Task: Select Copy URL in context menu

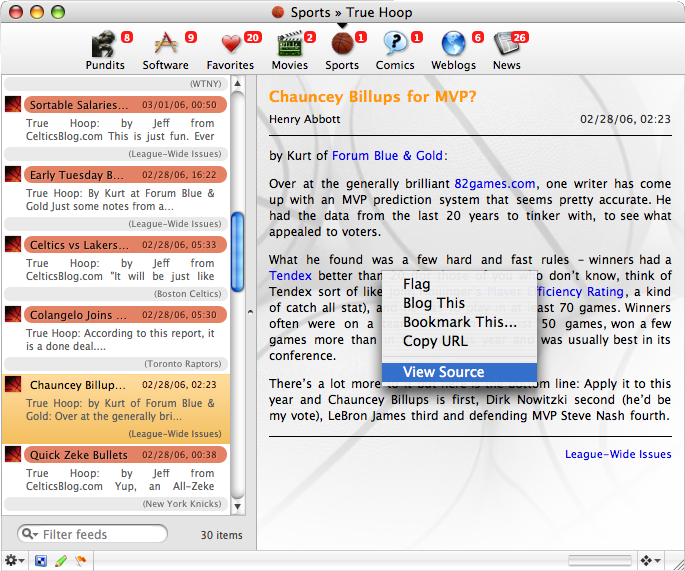Action: coord(459,341)
